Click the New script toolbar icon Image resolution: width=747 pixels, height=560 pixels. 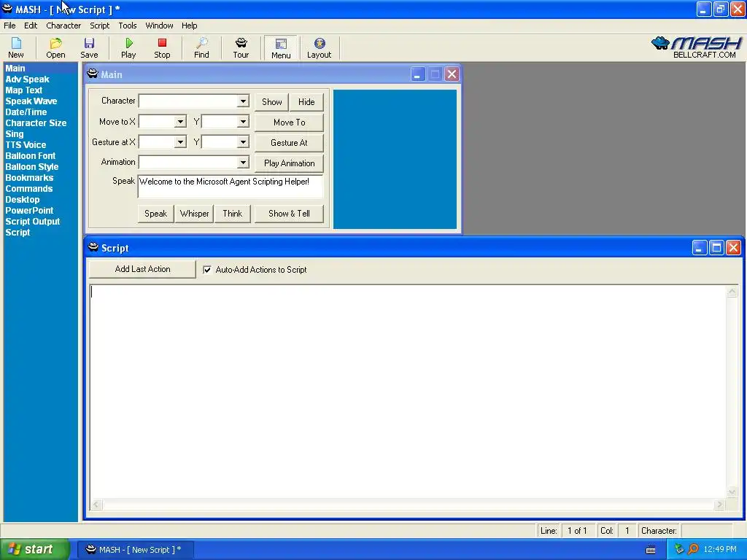point(16,47)
